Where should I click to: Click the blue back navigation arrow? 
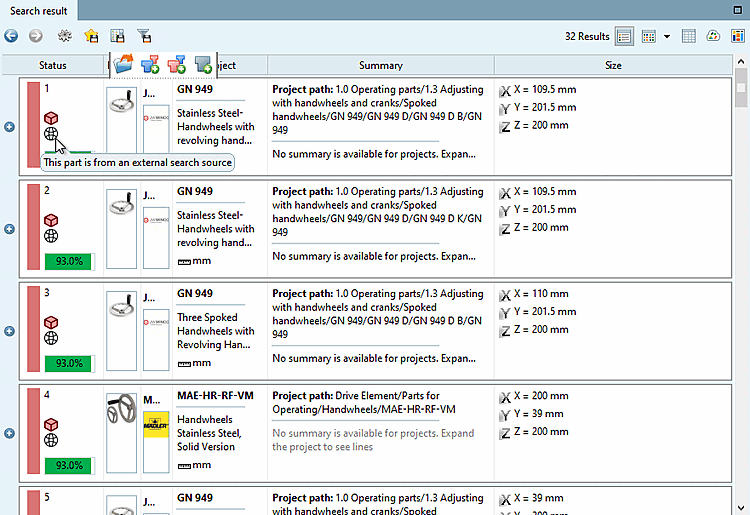pyautogui.click(x=11, y=36)
